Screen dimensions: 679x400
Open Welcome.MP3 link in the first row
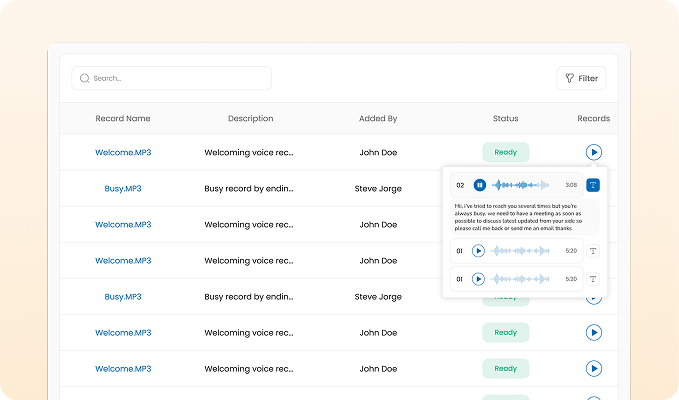(x=123, y=152)
